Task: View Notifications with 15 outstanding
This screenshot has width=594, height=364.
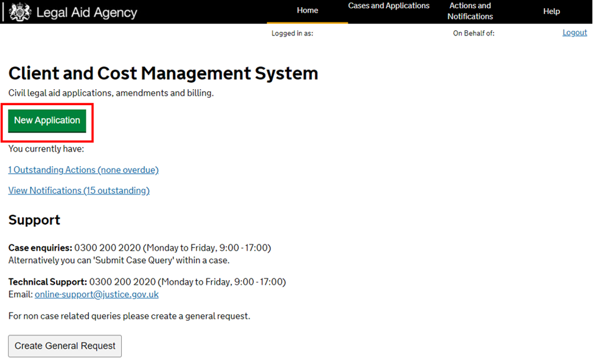Action: [79, 191]
